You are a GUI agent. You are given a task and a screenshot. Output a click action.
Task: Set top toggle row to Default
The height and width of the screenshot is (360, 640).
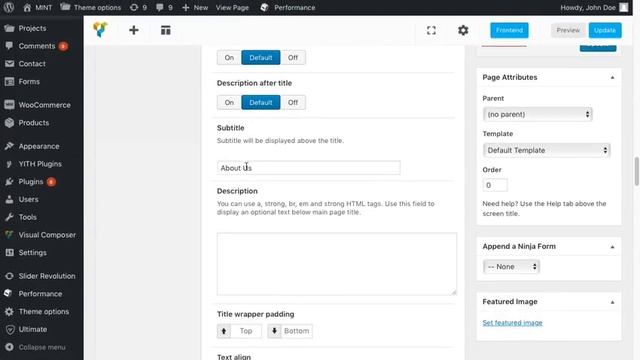click(261, 58)
